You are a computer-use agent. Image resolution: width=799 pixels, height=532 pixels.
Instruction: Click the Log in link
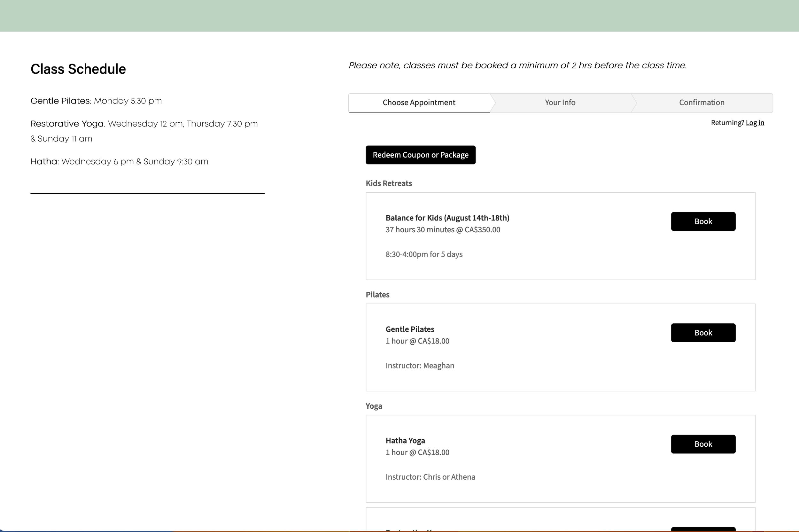click(x=755, y=123)
